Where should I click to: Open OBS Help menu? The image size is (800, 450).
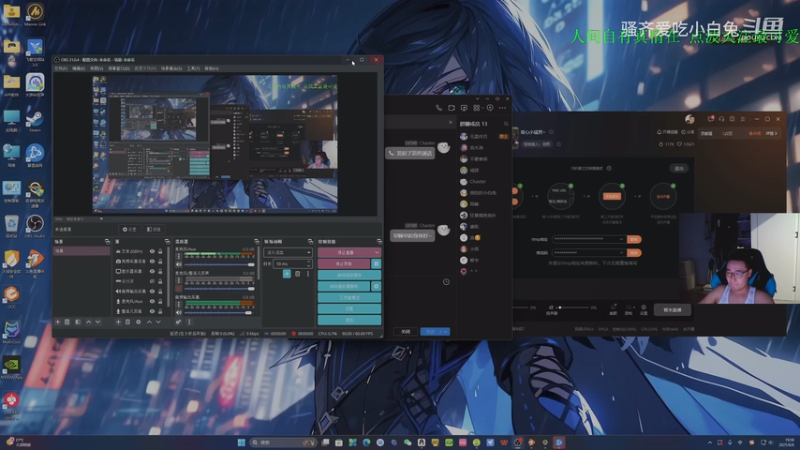pos(211,68)
